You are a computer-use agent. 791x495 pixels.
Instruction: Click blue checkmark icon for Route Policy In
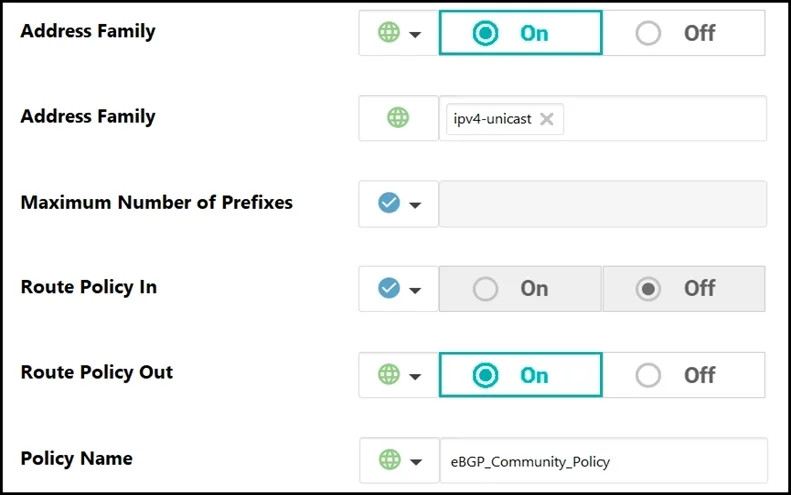coord(389,288)
